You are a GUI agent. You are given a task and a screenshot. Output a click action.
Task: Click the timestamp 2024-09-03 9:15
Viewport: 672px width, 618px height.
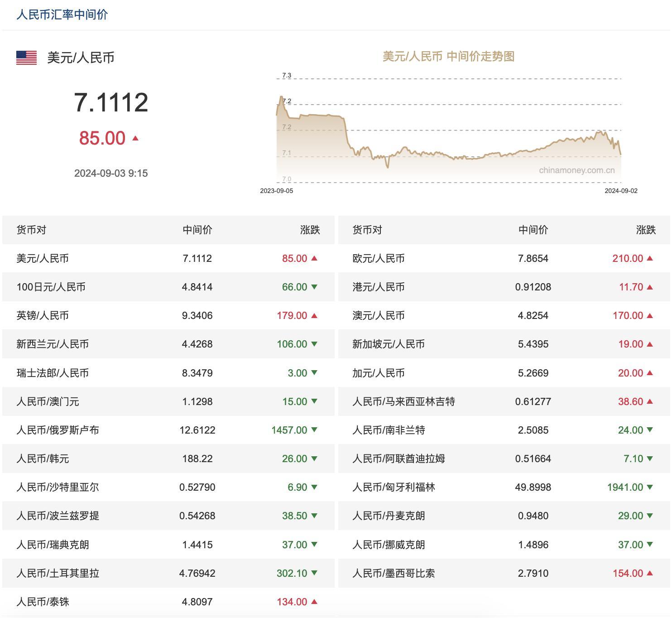[111, 173]
